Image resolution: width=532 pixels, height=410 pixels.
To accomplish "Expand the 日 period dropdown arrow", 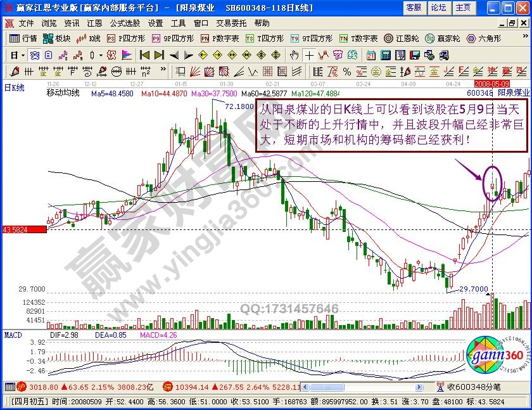I will 23,54.
